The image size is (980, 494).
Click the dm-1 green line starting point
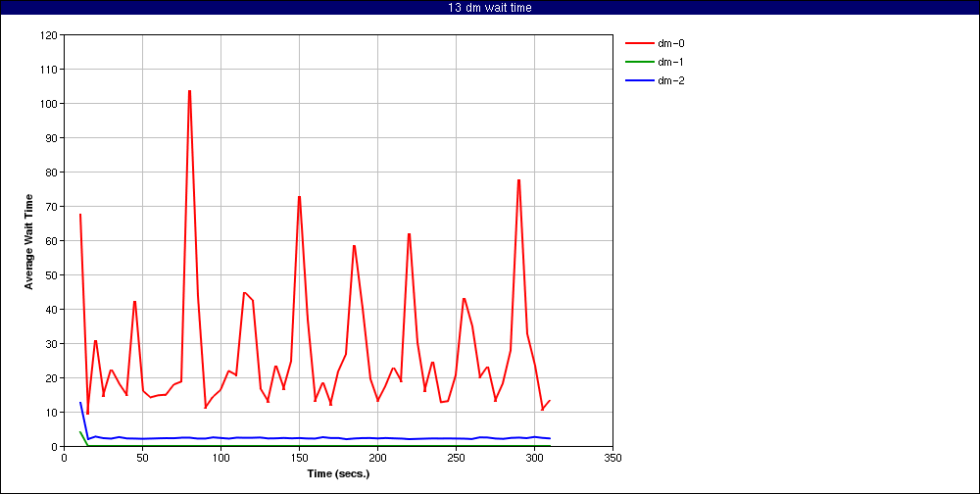(80, 432)
